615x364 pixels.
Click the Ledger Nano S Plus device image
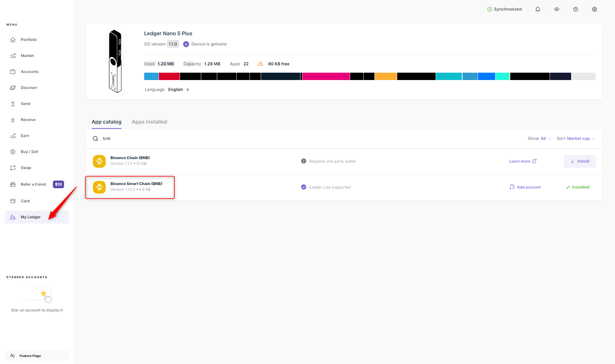115,61
